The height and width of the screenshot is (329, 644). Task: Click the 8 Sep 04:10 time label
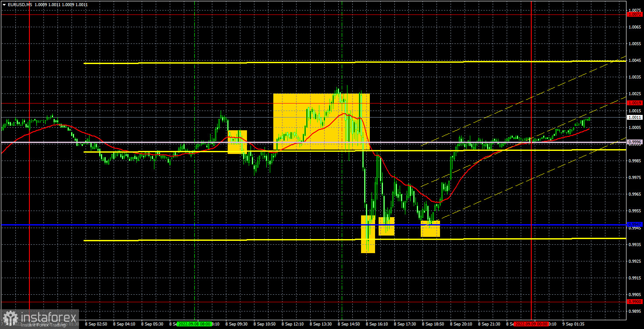point(124,324)
